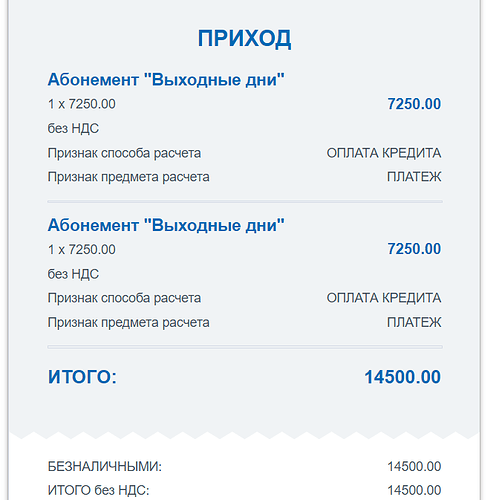499x500 pixels.
Task: Click first ОПЛАТА КРЕДИТА value
Action: click(x=384, y=153)
